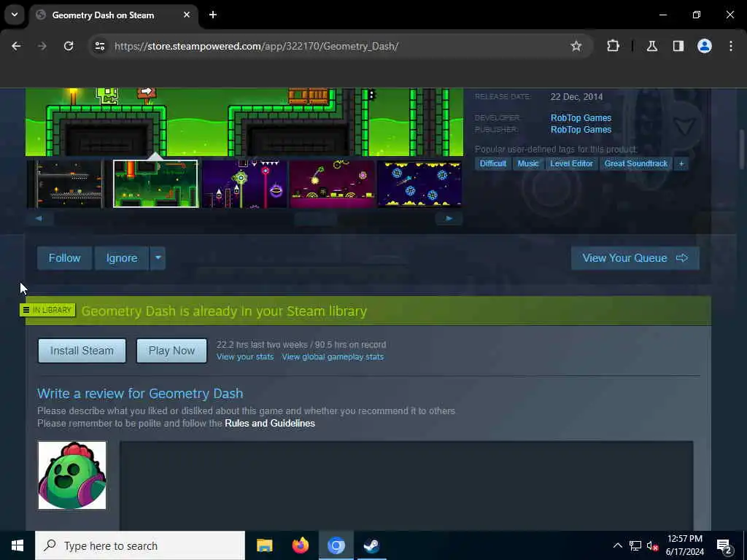The height and width of the screenshot is (560, 747).
Task: Select the Difficult tag
Action: [x=492, y=163]
